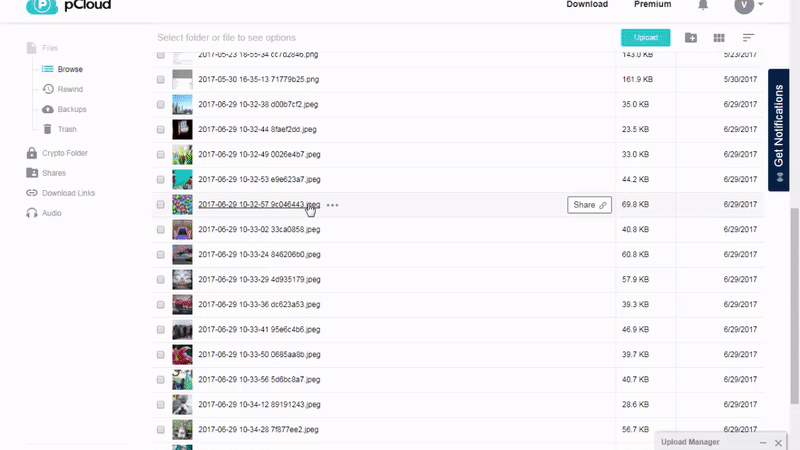
Task: Click the Audio headphones icon
Action: [x=32, y=213]
